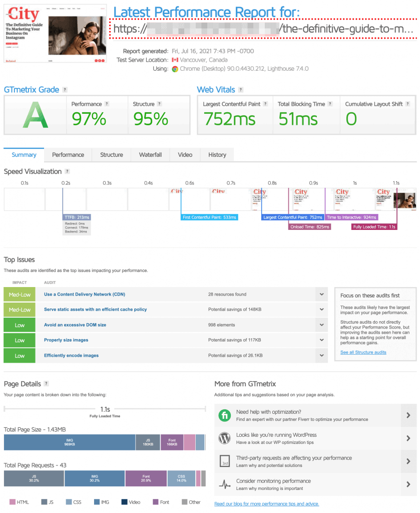Expand the Efficiently encode images audit
This screenshot has height=513, width=420.
pos(322,356)
